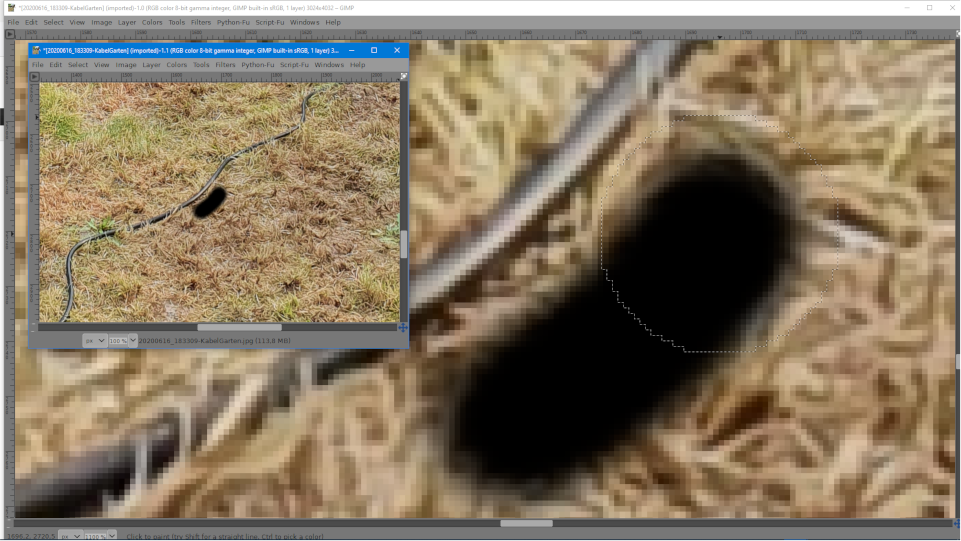Image resolution: width=961 pixels, height=541 pixels.
Task: Click the GIMP app icon in main title bar
Action: pos(11,8)
